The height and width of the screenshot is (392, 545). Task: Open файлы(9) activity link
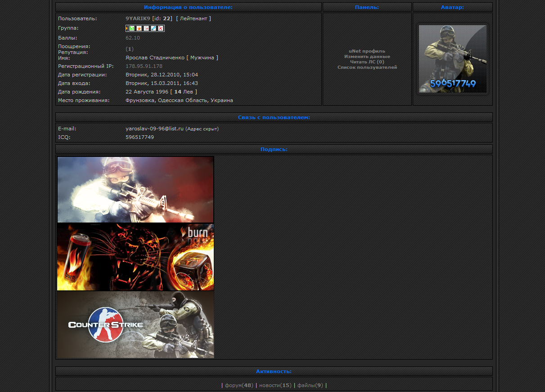point(310,385)
